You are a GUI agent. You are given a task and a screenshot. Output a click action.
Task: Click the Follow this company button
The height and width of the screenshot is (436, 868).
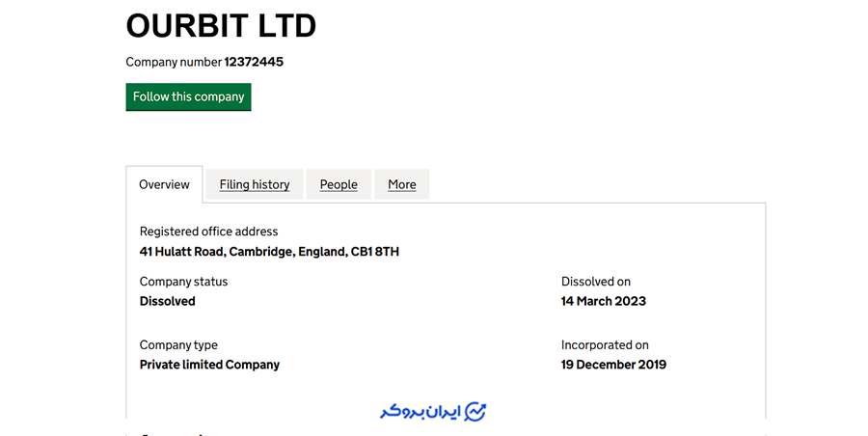pos(188,96)
